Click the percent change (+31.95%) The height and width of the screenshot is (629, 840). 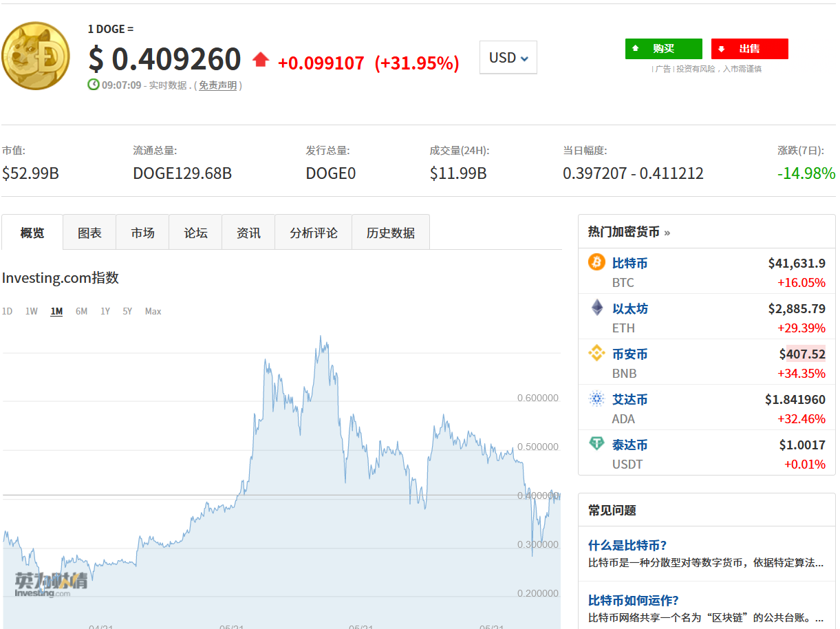[x=417, y=63]
